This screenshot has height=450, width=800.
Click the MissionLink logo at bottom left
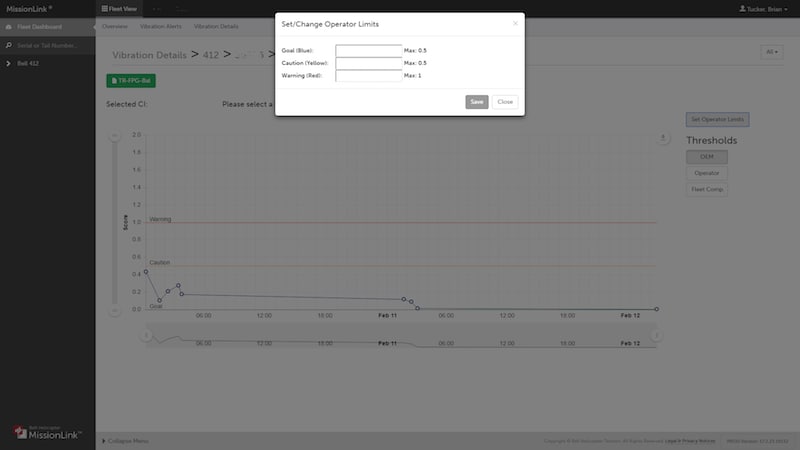click(x=47, y=431)
